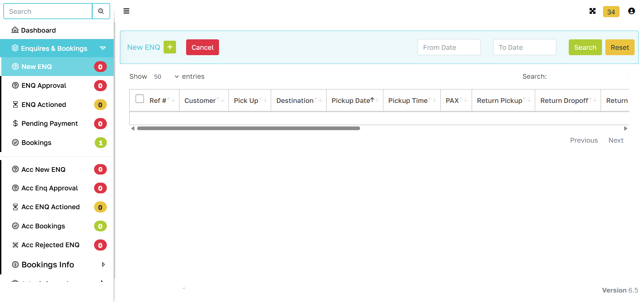The image size is (644, 302).
Task: Open the yellow 34 notifications badge
Action: click(611, 12)
